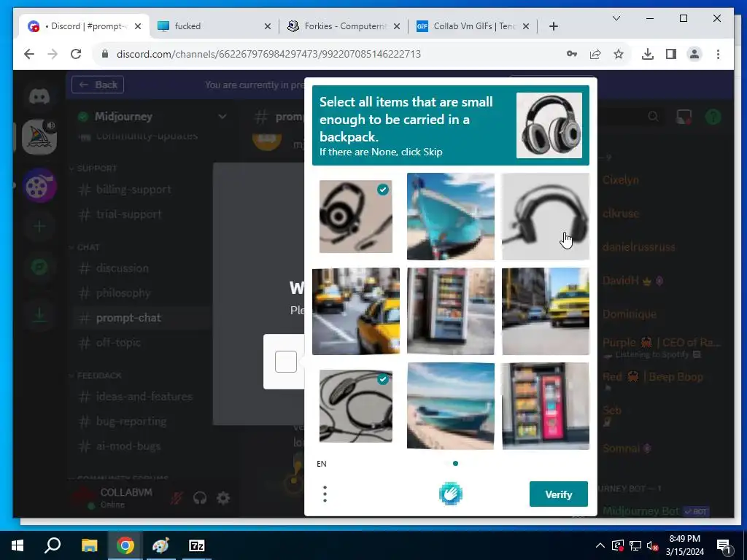Close the Collab Vm GIFs tab
Viewport: 747px width, 560px height.
coord(526,26)
